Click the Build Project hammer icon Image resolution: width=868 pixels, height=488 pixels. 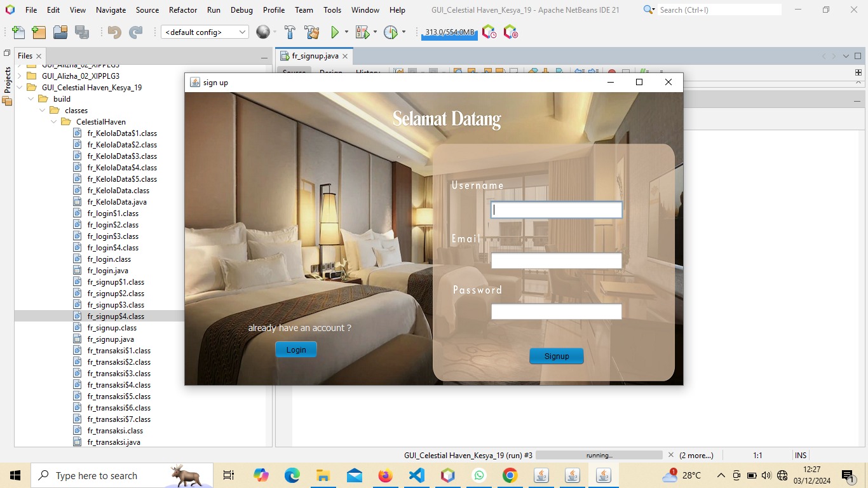[290, 32]
